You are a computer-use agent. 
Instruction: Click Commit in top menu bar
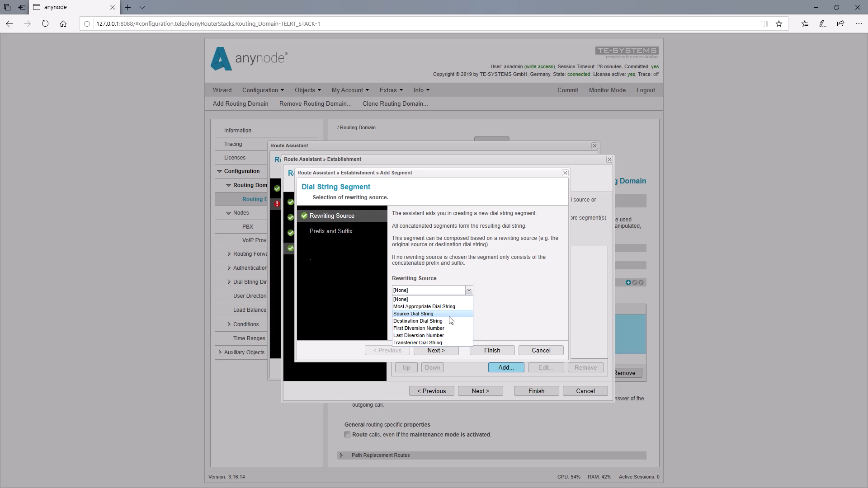point(568,90)
